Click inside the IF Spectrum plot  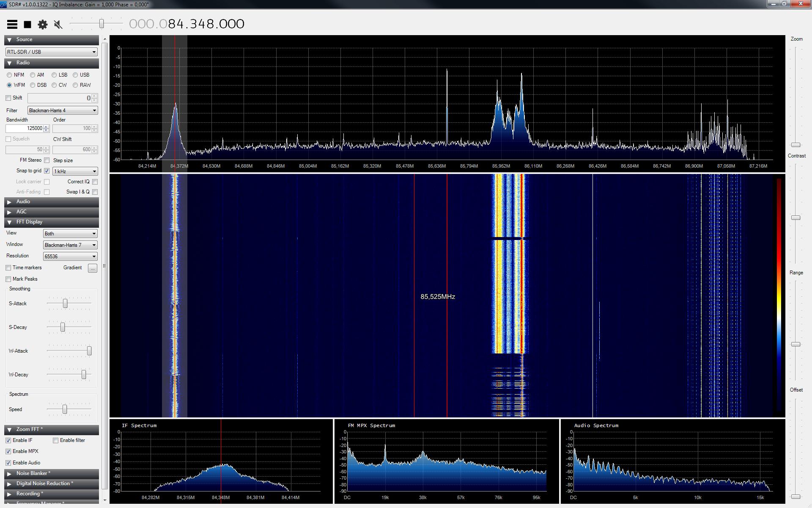(x=220, y=461)
